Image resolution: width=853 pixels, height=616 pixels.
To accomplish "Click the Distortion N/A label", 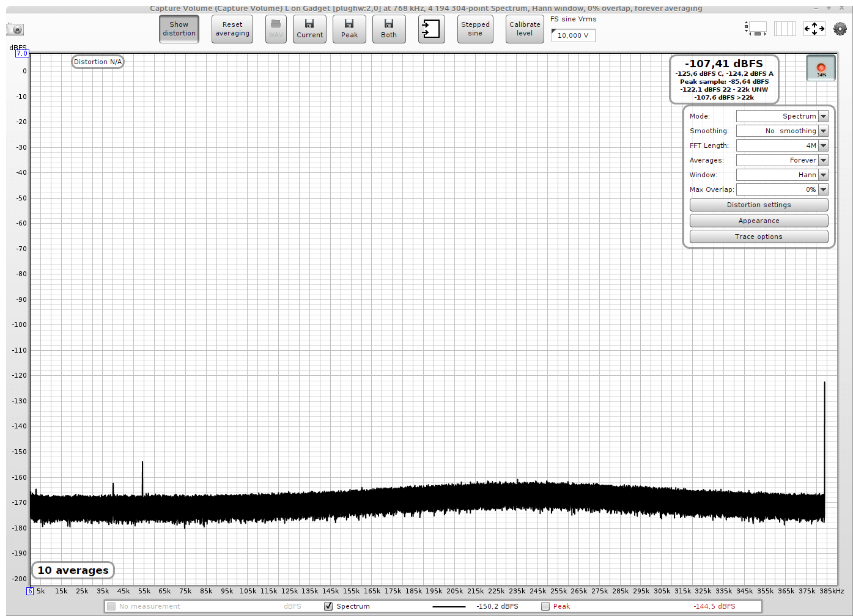I will click(98, 62).
